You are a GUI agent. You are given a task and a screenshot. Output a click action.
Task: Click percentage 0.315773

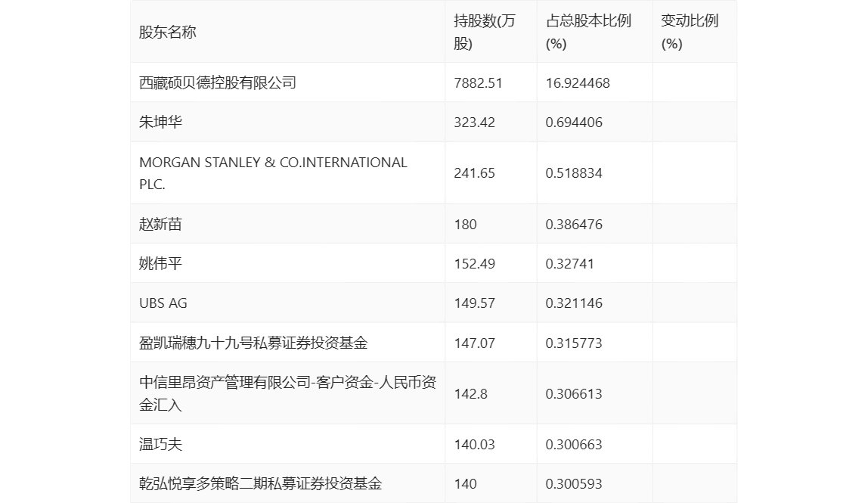(x=573, y=343)
